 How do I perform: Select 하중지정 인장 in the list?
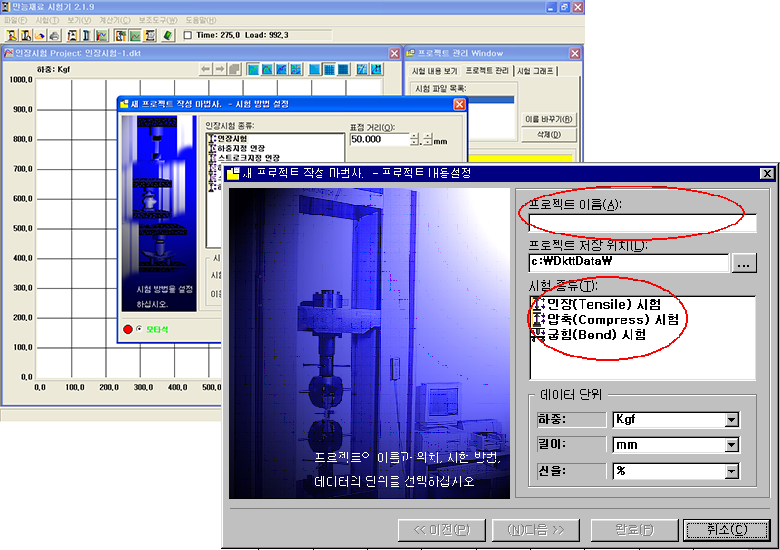(237, 148)
